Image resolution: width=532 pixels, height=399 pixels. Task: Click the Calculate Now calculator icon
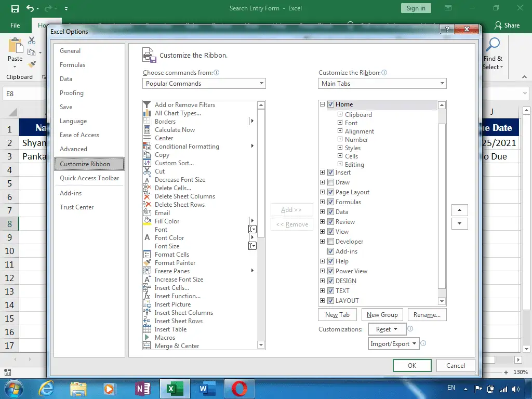tap(147, 129)
